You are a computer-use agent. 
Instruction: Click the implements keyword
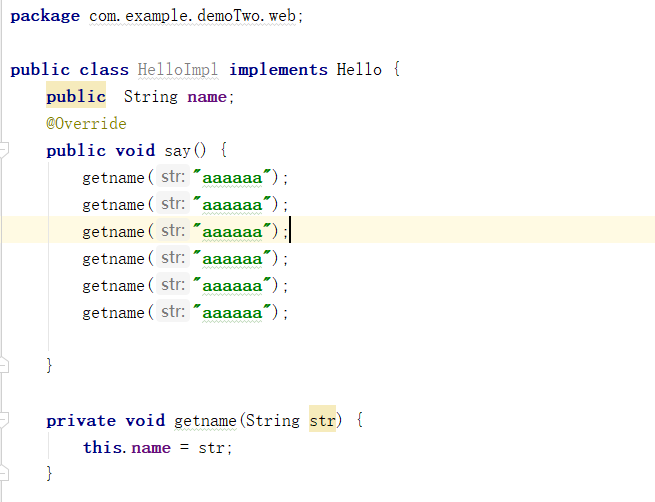[278, 70]
